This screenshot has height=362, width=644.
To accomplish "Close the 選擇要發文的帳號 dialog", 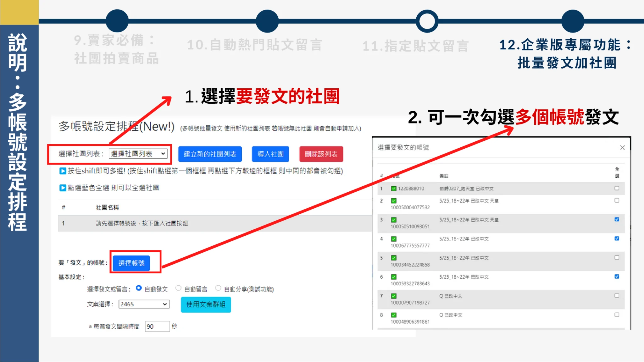I will point(622,148).
